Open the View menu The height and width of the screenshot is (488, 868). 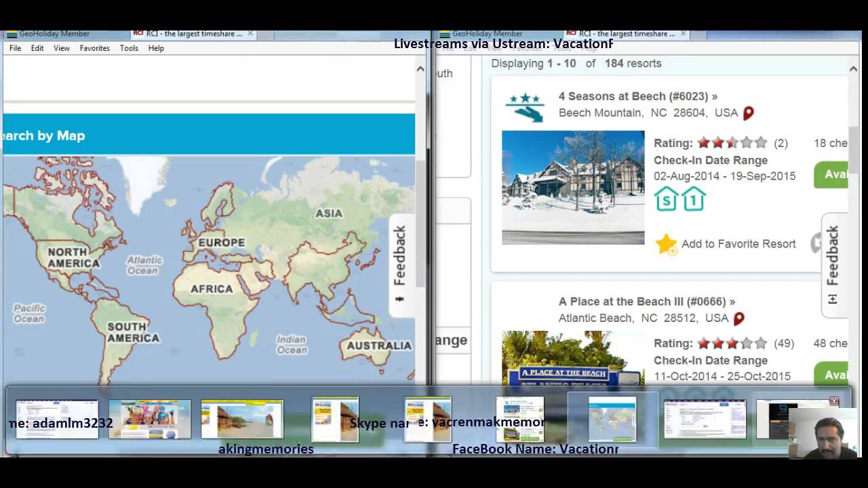tap(62, 48)
